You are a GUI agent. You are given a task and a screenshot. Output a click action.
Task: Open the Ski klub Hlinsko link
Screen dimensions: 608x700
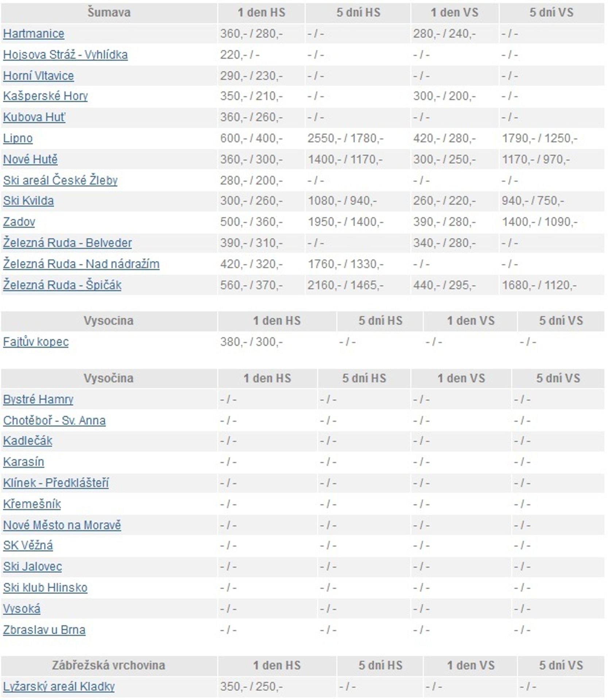(x=45, y=588)
